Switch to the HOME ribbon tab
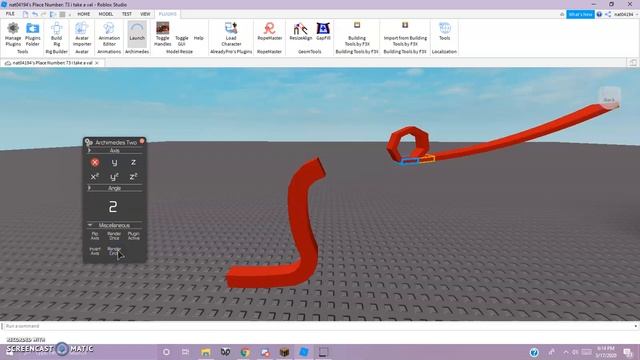Screen dimensions: 640x360 [84, 14]
